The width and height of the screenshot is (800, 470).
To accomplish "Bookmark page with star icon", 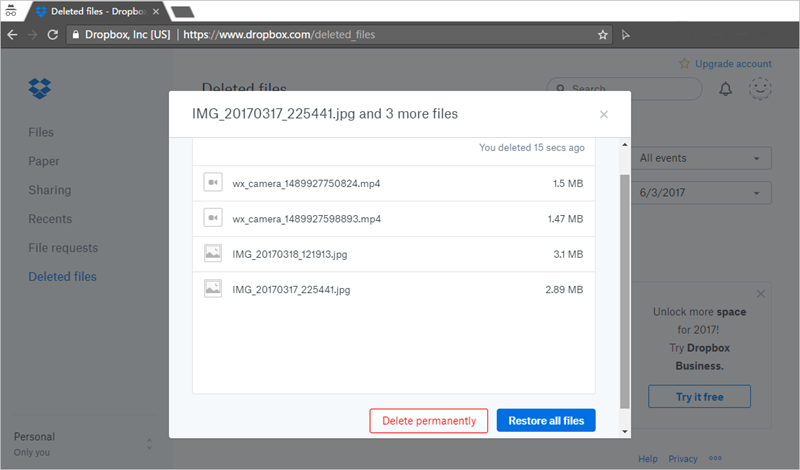I will click(x=603, y=35).
